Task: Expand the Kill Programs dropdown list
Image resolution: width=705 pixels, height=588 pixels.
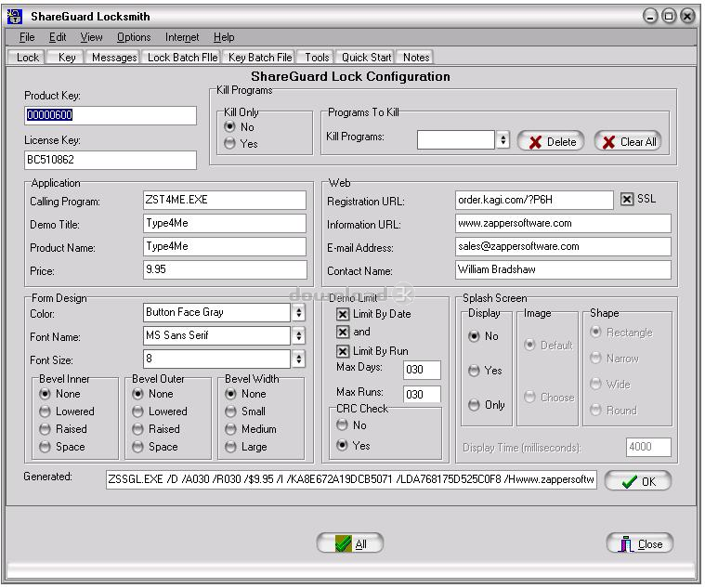Action: (x=503, y=139)
